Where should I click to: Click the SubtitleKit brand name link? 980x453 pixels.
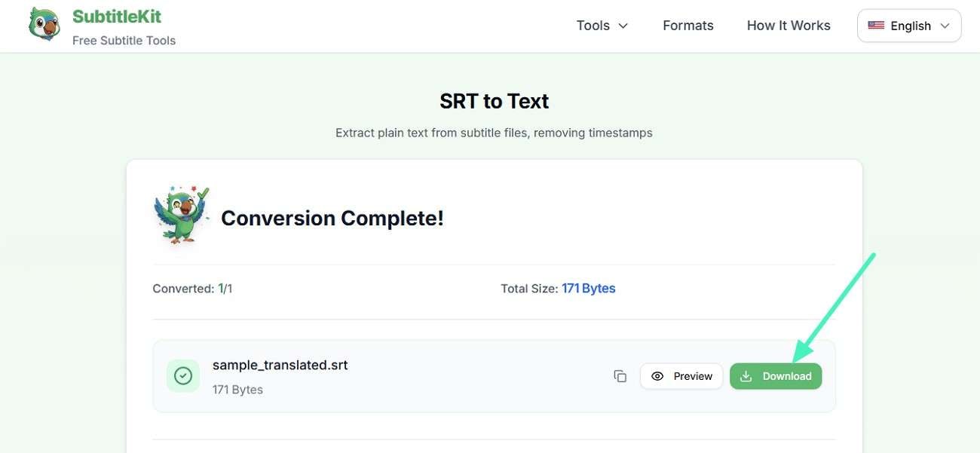pyautogui.click(x=117, y=16)
